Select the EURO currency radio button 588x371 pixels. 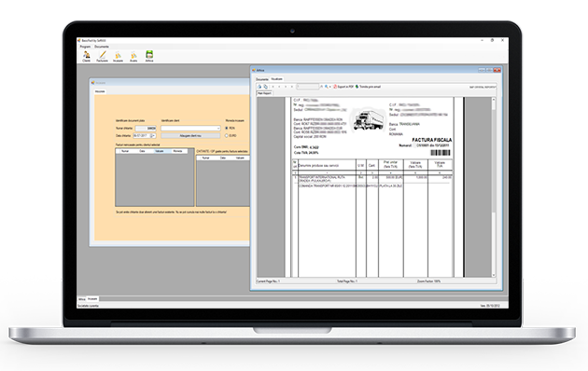(227, 135)
